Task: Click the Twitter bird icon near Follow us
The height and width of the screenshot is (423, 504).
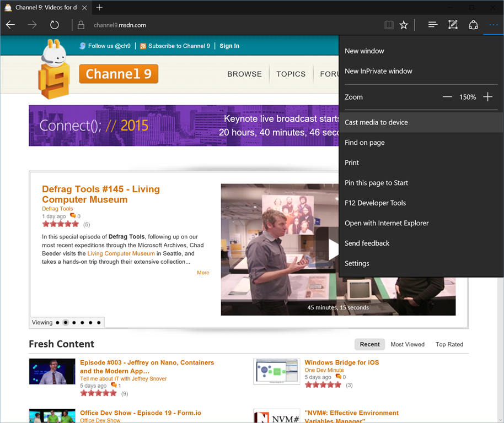Action: click(x=83, y=46)
